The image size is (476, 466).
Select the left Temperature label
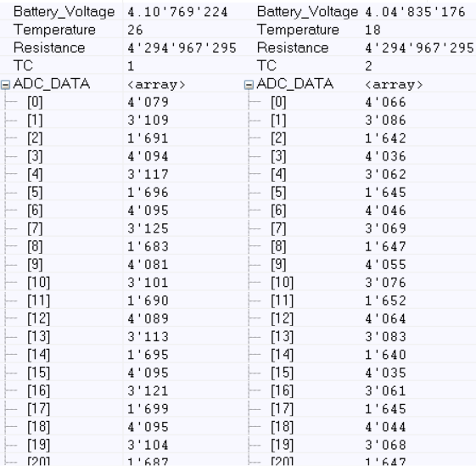point(54,30)
